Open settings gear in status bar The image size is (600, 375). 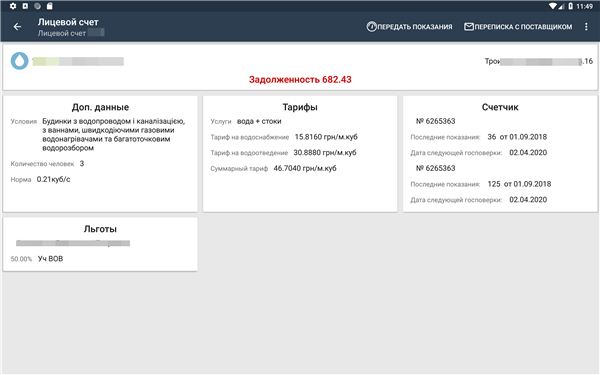click(x=13, y=6)
